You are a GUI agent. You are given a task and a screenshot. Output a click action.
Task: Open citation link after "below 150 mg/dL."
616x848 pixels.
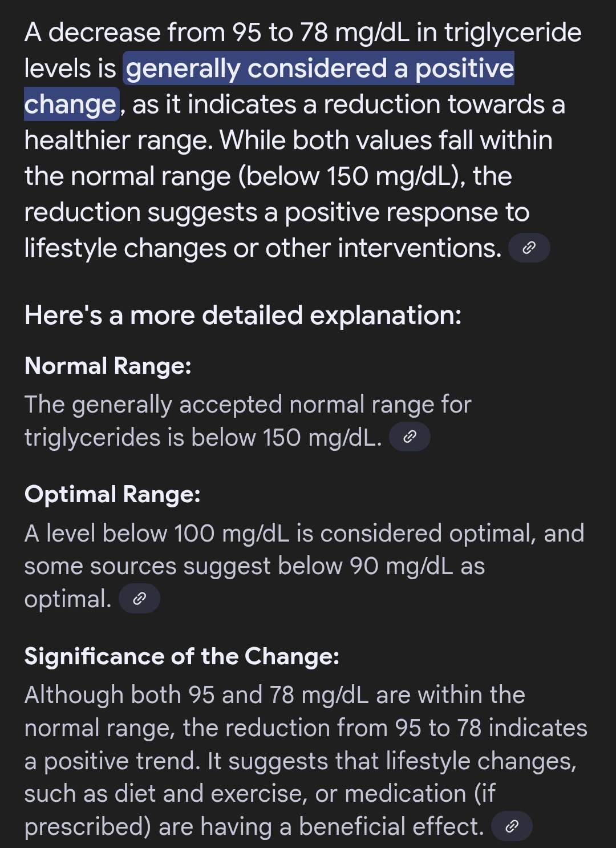click(410, 437)
